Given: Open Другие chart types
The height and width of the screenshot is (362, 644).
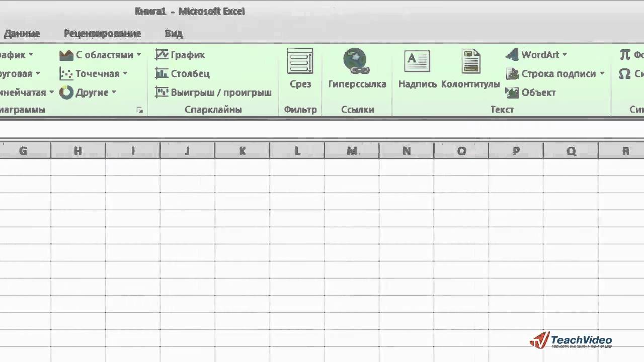Looking at the screenshot, I should click(88, 92).
